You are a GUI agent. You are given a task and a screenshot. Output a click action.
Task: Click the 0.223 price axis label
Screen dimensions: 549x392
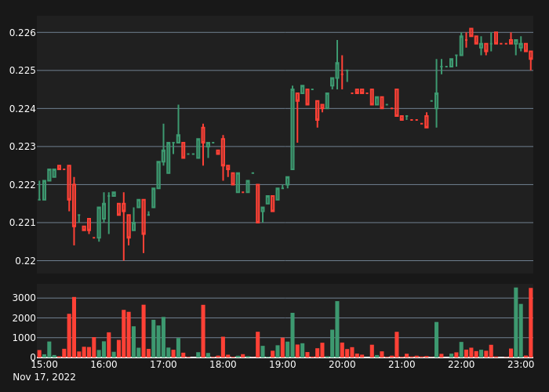click(23, 147)
